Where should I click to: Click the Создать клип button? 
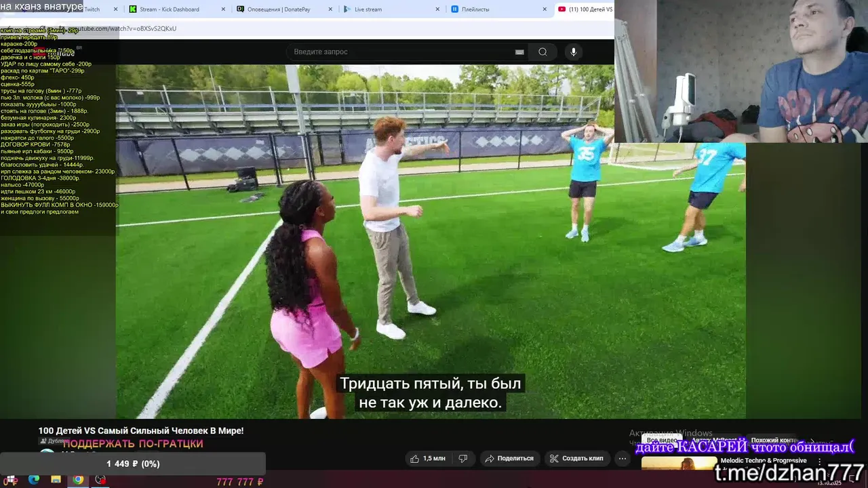[576, 458]
